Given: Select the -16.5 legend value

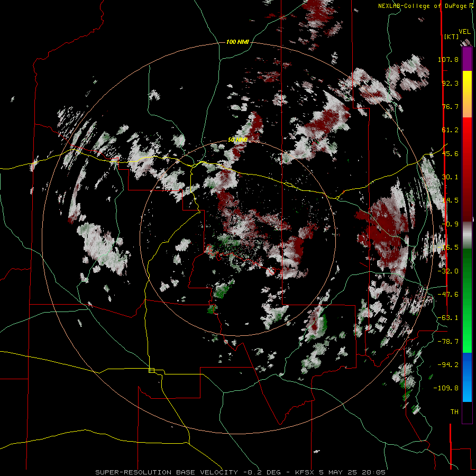Looking at the screenshot, I should click(448, 248).
